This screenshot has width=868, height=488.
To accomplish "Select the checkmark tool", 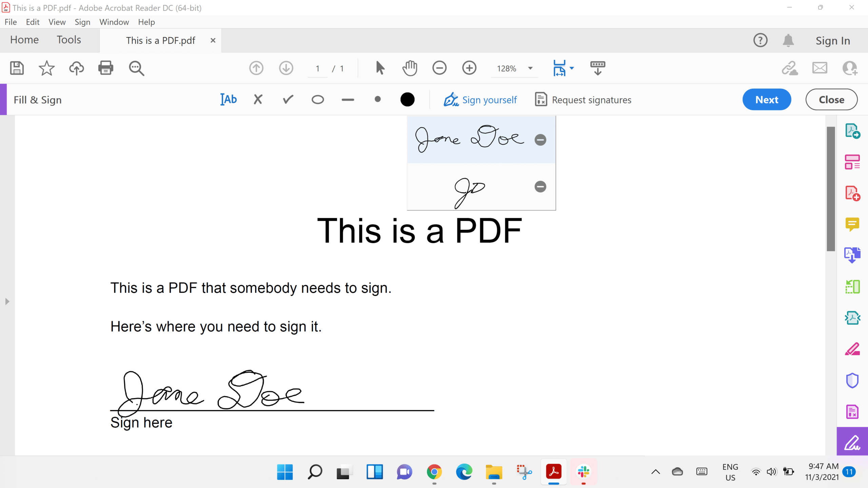I will click(288, 100).
